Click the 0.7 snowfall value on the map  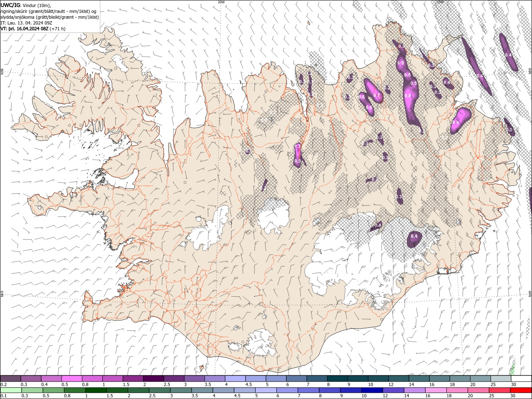click(377, 95)
